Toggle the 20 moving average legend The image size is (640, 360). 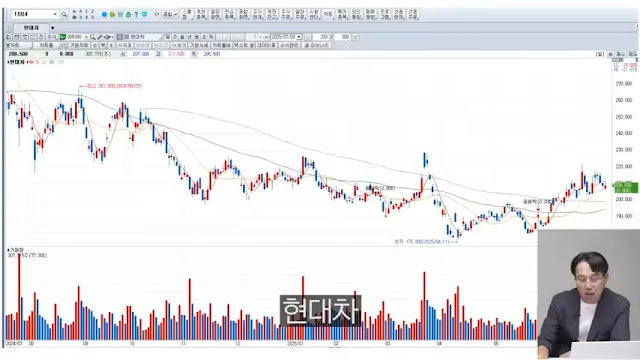pos(44,62)
